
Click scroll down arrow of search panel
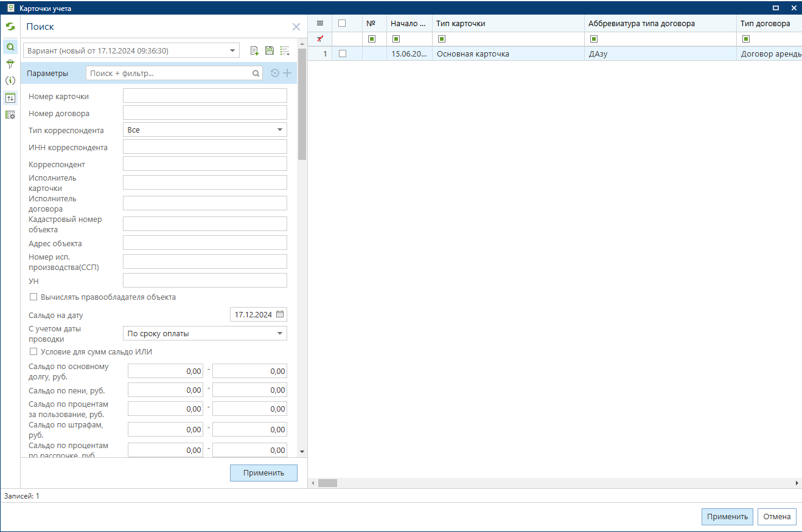[x=302, y=452]
